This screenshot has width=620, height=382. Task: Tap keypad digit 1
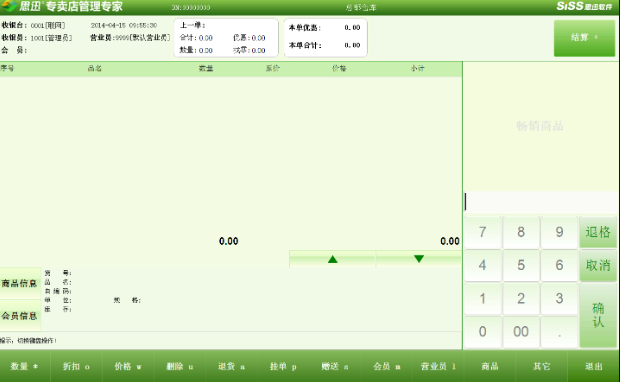pos(483,299)
